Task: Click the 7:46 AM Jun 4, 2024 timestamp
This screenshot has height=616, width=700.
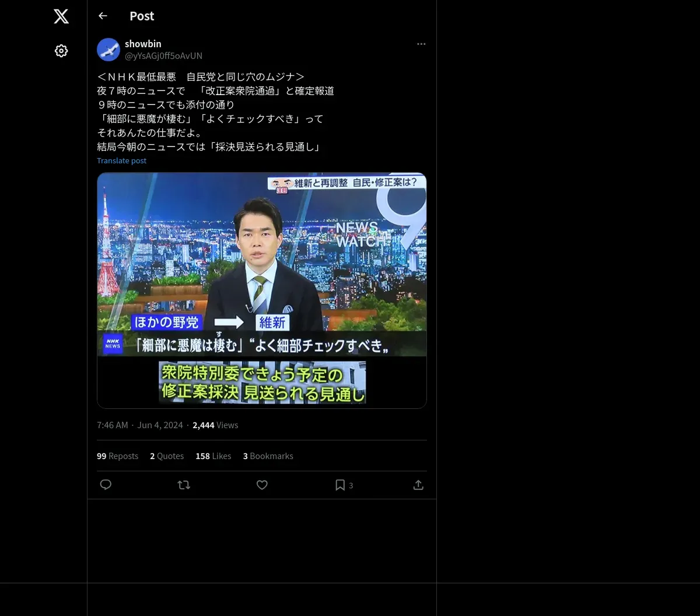Action: pyautogui.click(x=140, y=425)
